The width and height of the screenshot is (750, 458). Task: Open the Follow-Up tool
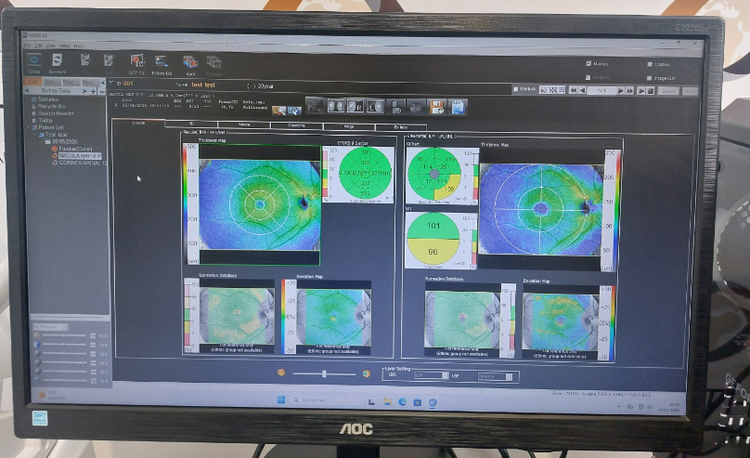point(162,64)
